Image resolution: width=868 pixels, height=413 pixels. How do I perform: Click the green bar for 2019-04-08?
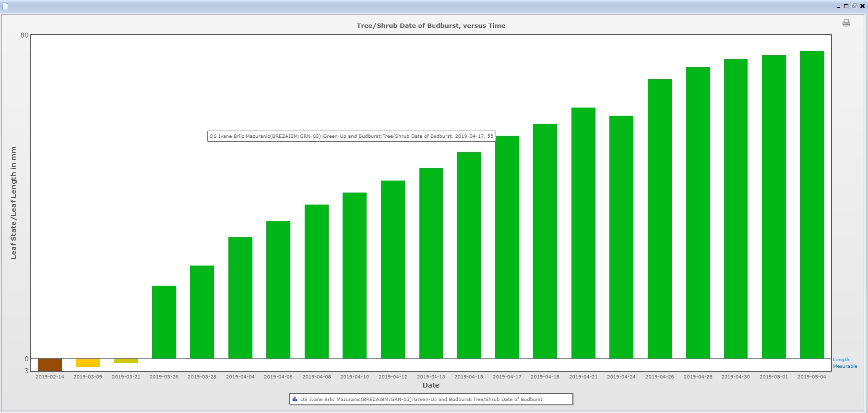click(317, 281)
